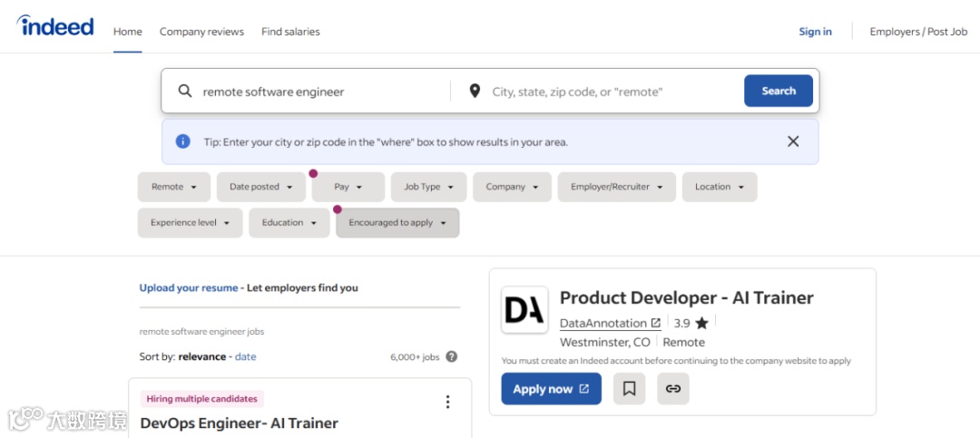The width and height of the screenshot is (980, 438).
Task: Open the Encouraged to apply filter
Action: coord(397,222)
